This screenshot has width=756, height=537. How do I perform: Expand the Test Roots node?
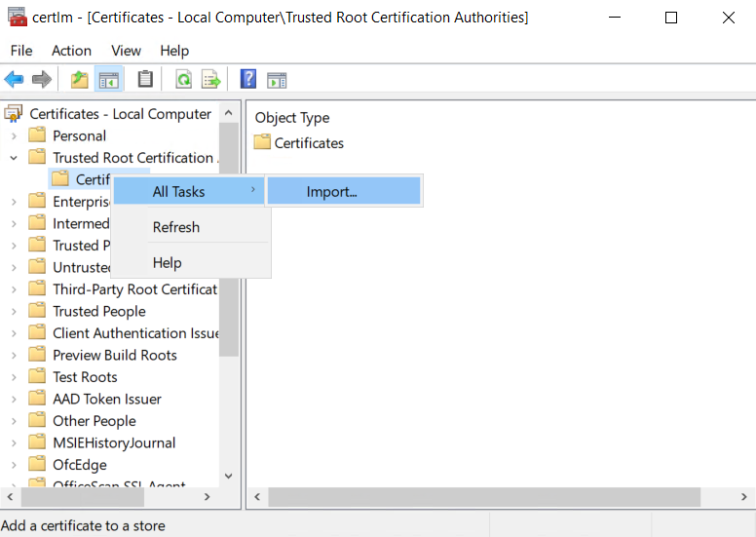pos(14,377)
